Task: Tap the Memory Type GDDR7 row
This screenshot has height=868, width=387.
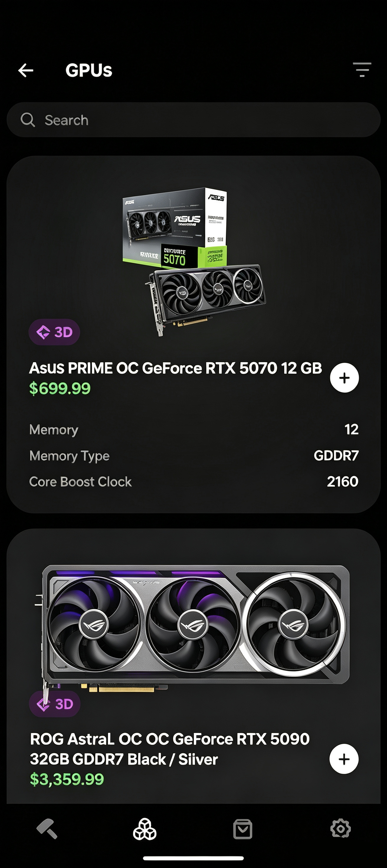Action: click(x=194, y=456)
